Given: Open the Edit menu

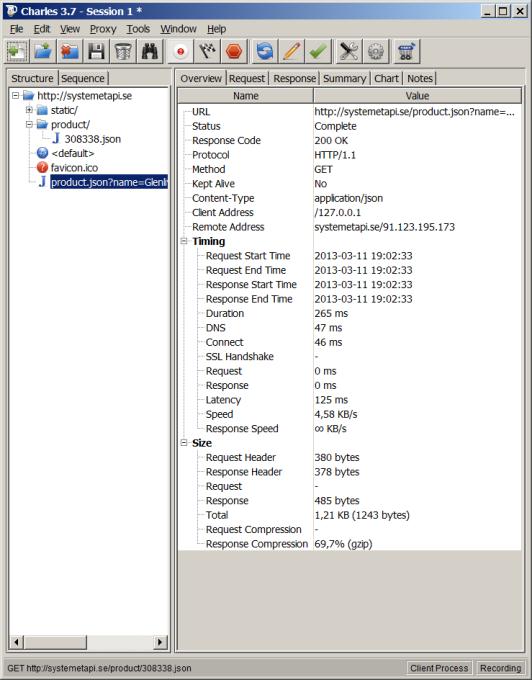Looking at the screenshot, I should [x=42, y=29].
